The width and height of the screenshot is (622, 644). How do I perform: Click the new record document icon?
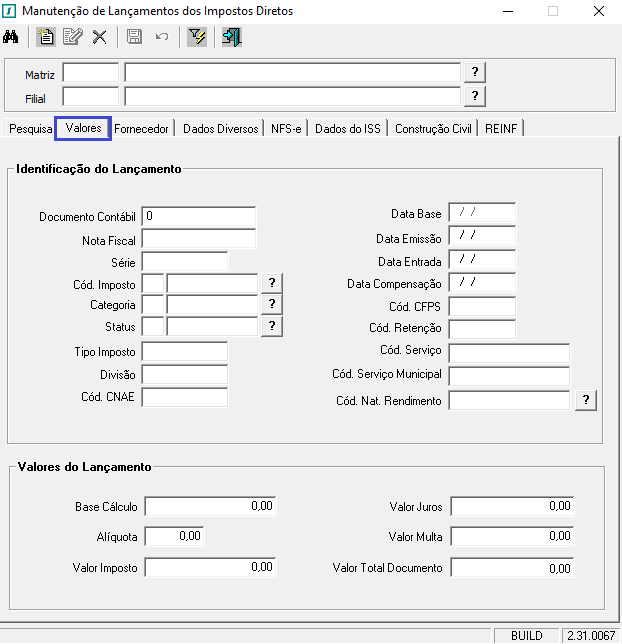tap(46, 37)
